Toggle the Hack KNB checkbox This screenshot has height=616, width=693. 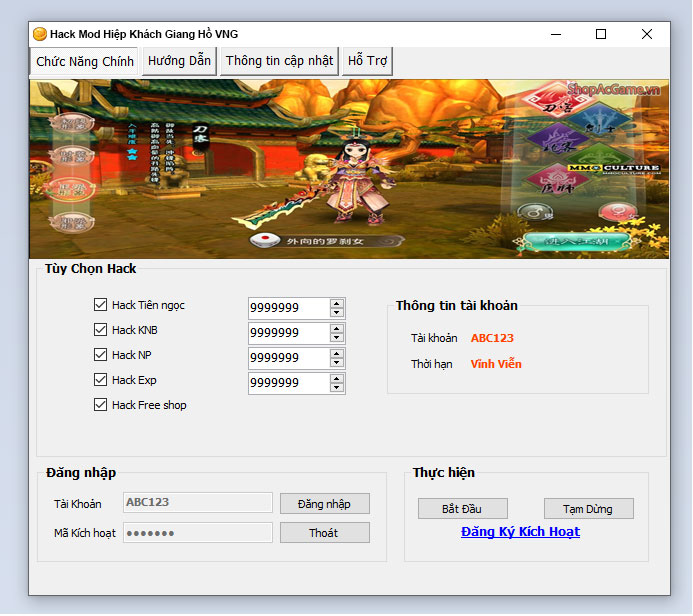tap(100, 330)
